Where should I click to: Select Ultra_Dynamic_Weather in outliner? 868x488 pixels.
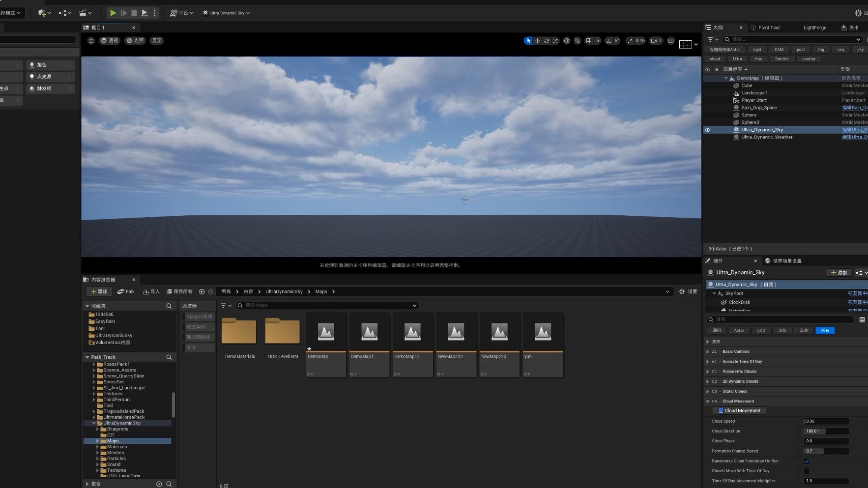767,137
